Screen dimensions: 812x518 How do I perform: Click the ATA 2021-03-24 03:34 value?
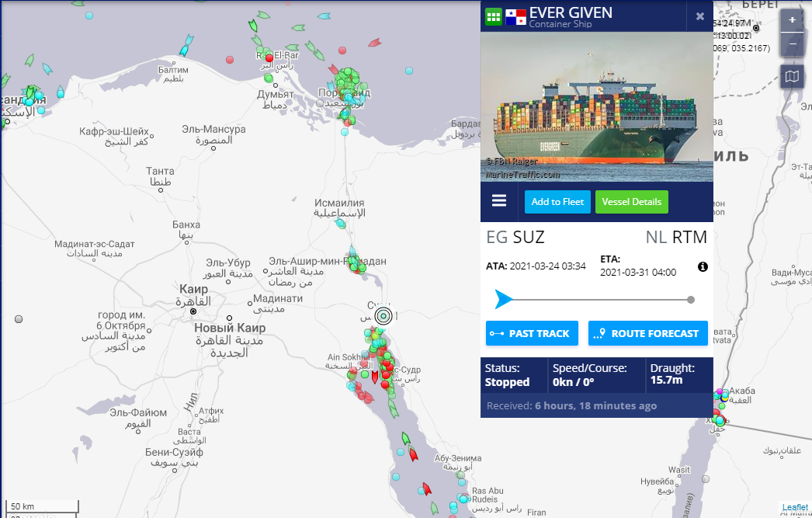click(547, 266)
